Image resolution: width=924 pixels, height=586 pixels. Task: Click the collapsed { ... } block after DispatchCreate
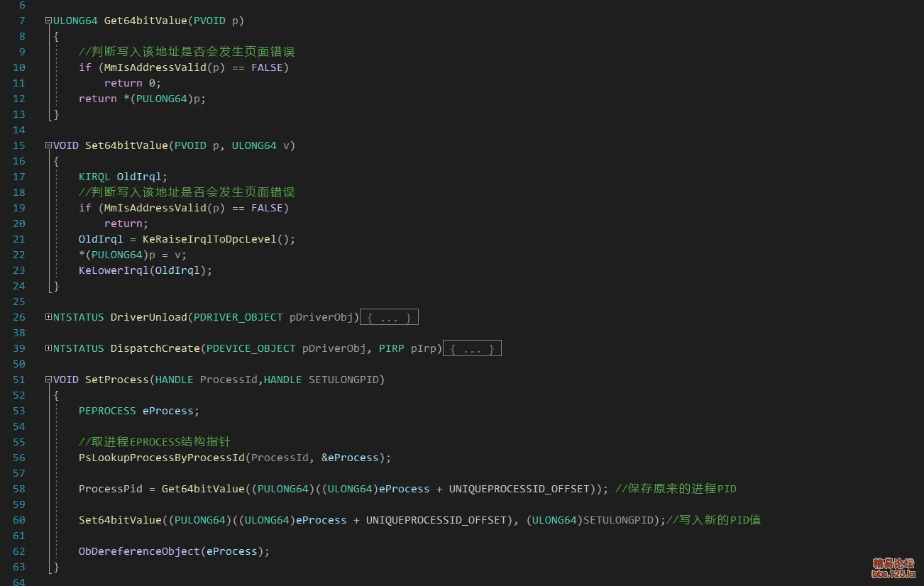[472, 349]
